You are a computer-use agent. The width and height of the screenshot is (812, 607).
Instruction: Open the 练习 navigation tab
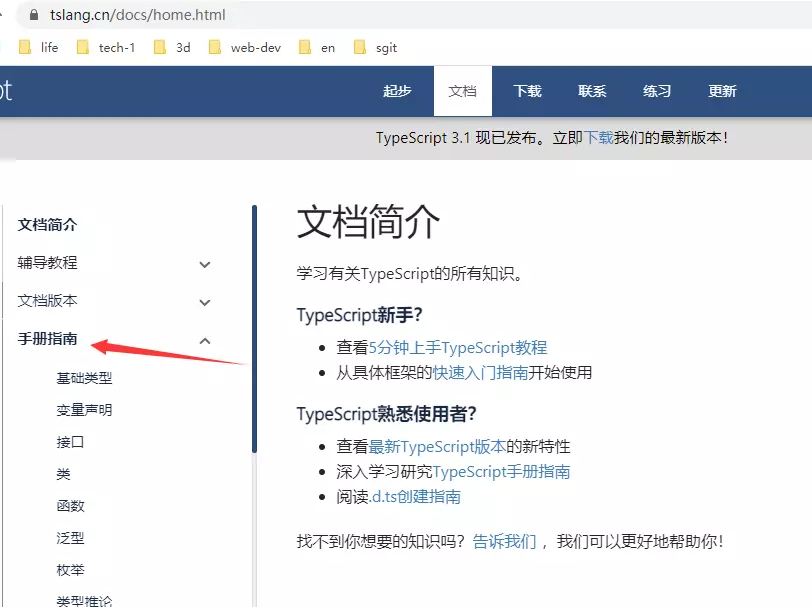(x=657, y=91)
